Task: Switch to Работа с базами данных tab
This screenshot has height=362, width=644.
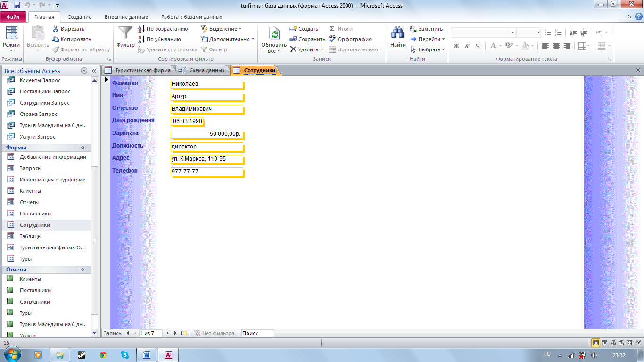Action: (191, 17)
